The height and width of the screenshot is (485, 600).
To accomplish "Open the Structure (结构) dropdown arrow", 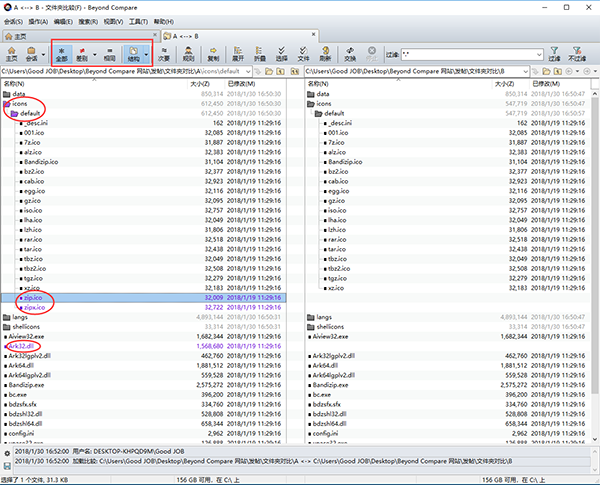I will click(146, 54).
